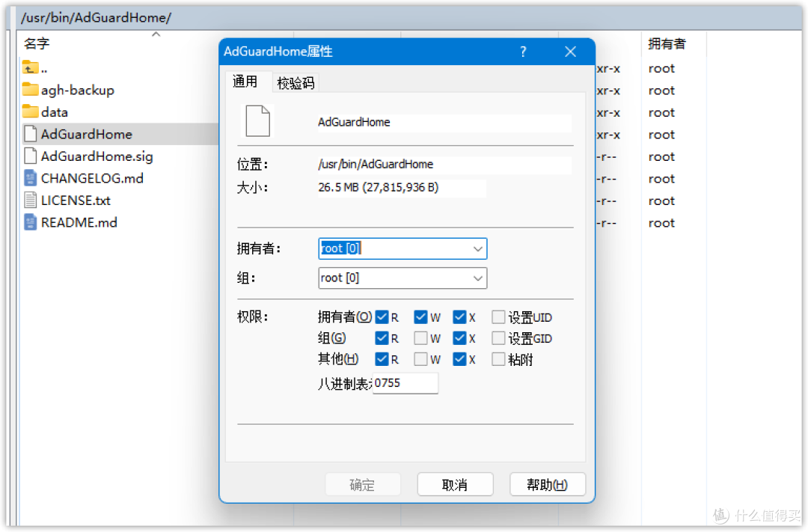Click the octal permission field showing 0755
Viewport: 808px width, 532px height.
click(x=405, y=382)
